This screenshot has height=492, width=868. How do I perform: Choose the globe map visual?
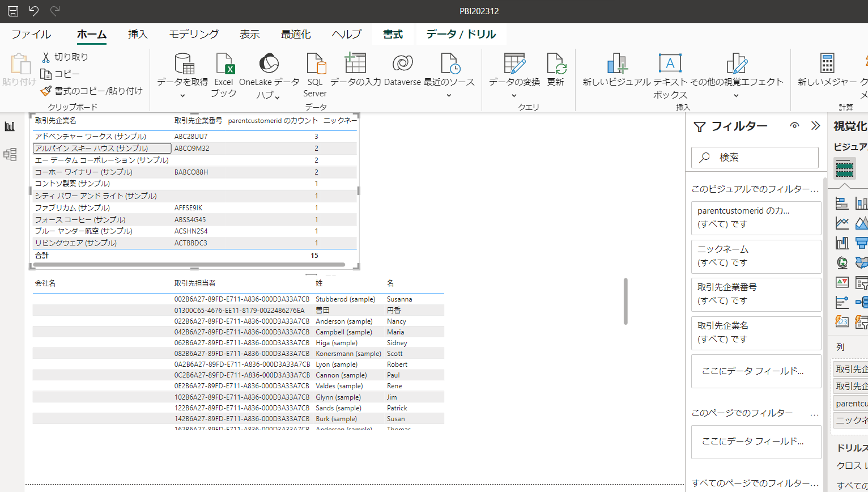(x=842, y=262)
